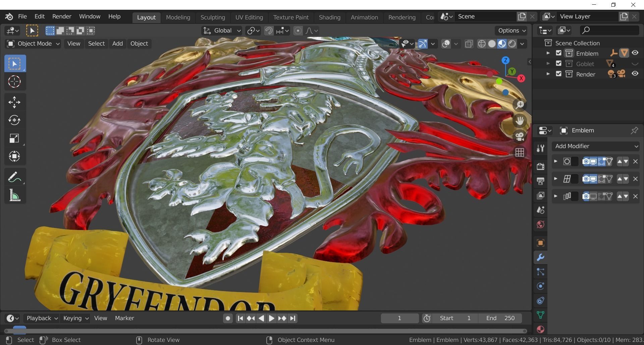Open the Render menu
Image resolution: width=644 pixels, height=345 pixels.
click(x=62, y=16)
